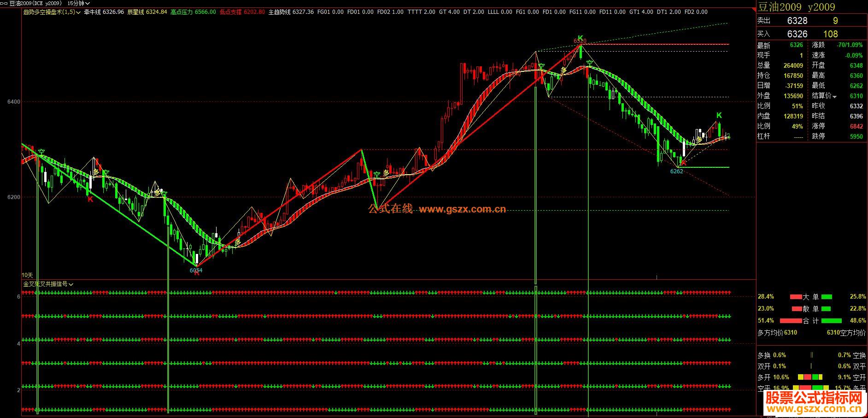Click the 大单 28.4% sell percentage
The width and height of the screenshot is (868, 418).
tap(766, 297)
